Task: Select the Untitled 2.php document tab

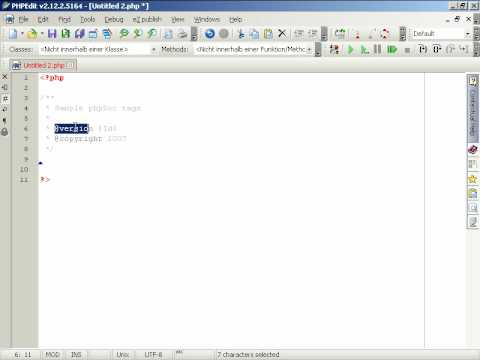Action: tap(43, 65)
